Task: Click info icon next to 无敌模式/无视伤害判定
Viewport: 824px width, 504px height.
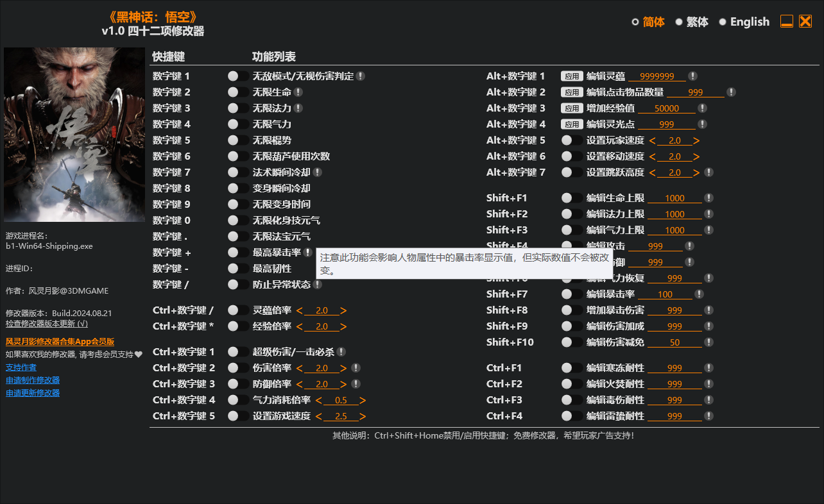Action: (361, 76)
